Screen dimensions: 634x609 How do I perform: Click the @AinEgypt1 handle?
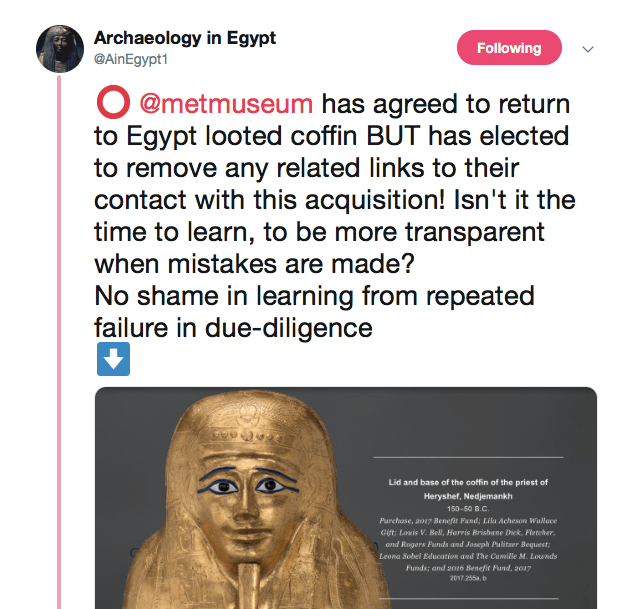click(131, 59)
